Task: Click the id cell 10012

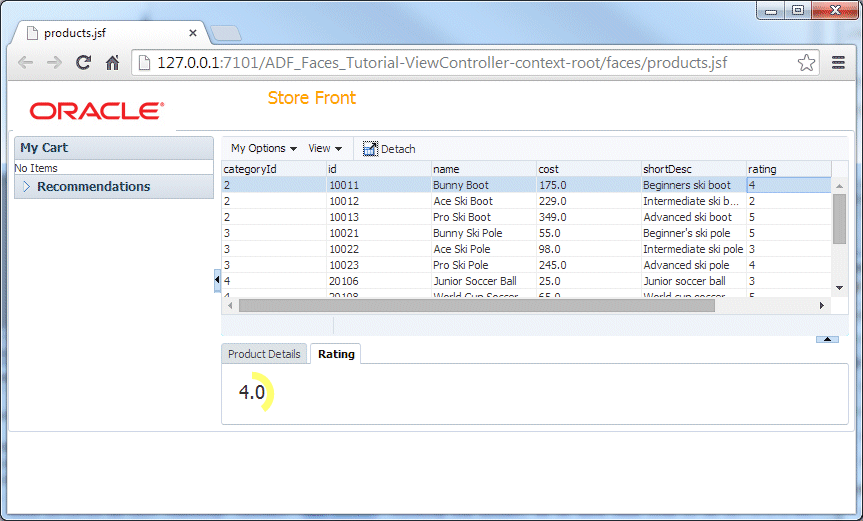Action: coord(378,201)
